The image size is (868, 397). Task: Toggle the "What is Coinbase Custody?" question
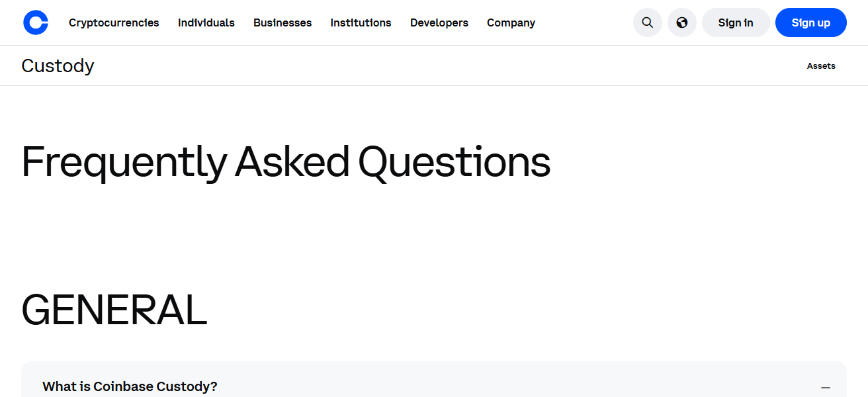pyautogui.click(x=130, y=386)
